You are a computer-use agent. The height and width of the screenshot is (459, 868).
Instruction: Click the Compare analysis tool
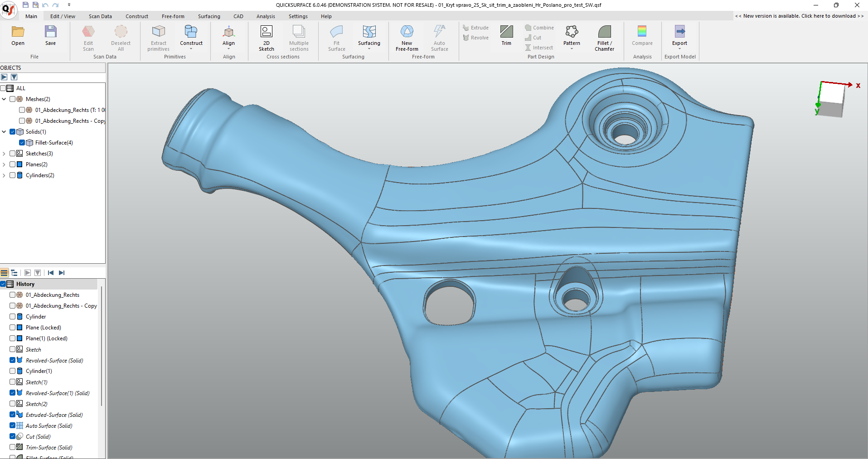tap(642, 36)
